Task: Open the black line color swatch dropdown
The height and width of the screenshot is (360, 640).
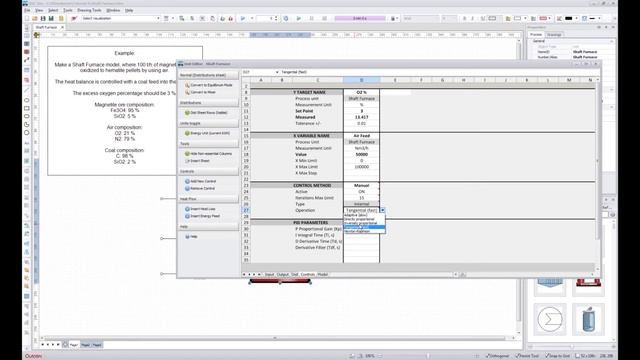Action: click(576, 18)
